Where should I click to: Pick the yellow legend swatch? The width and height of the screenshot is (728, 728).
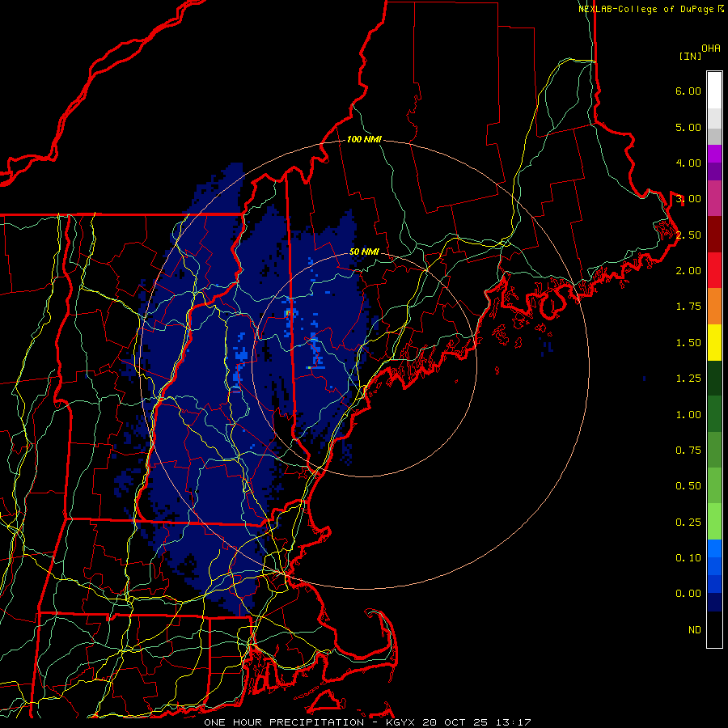point(714,342)
